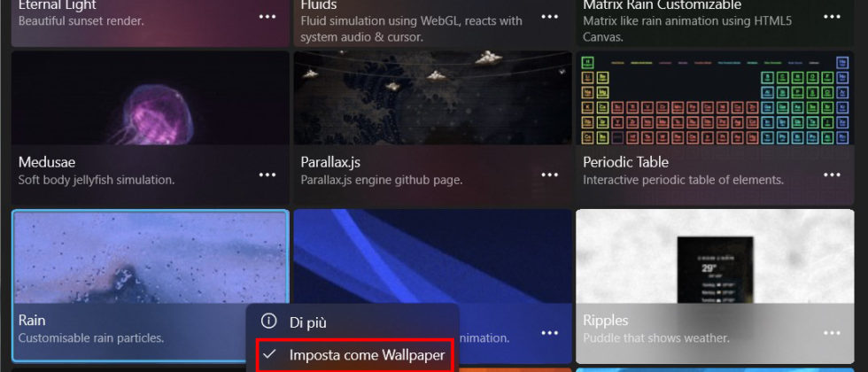Image resolution: width=868 pixels, height=372 pixels.
Task: Open the three-dot menu on Fluids card
Action: click(x=550, y=17)
